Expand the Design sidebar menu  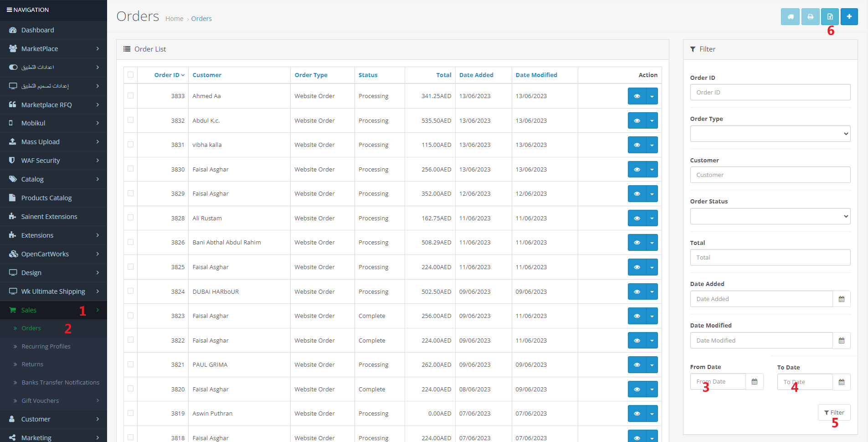pos(53,273)
